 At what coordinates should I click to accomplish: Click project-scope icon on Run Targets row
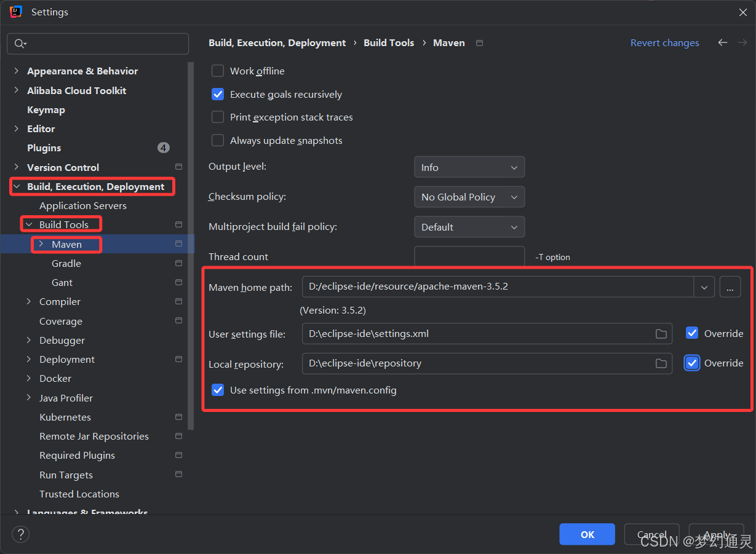tap(178, 474)
